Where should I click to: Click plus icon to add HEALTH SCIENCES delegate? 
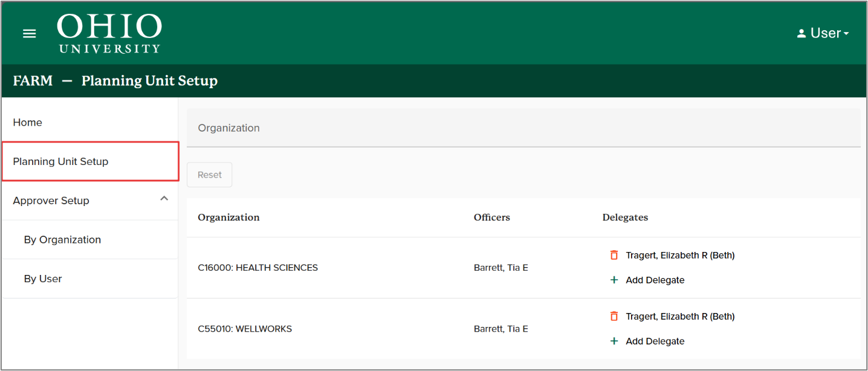pos(614,280)
